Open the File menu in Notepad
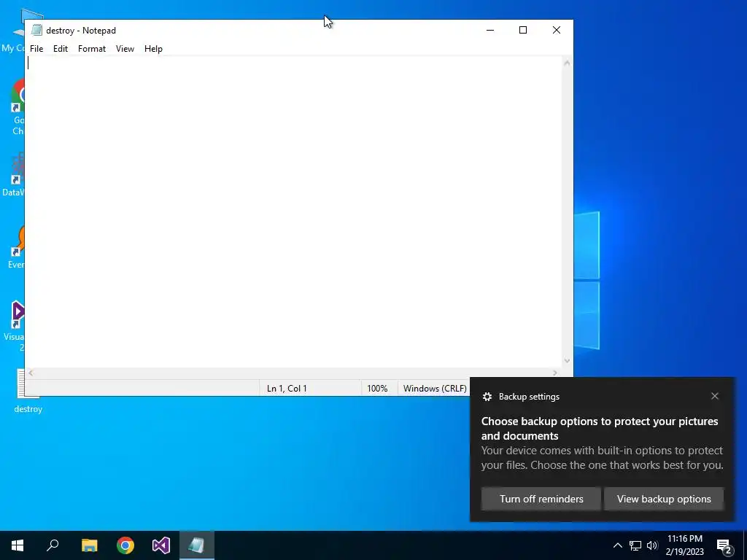 point(36,49)
